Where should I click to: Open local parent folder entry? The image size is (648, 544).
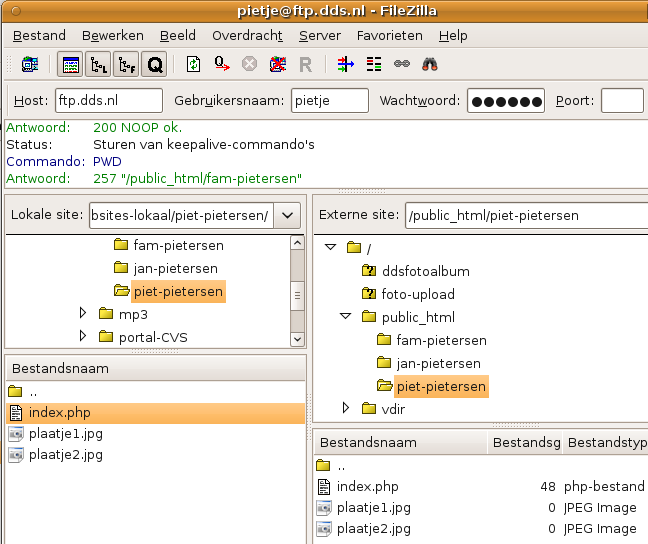coord(156,391)
